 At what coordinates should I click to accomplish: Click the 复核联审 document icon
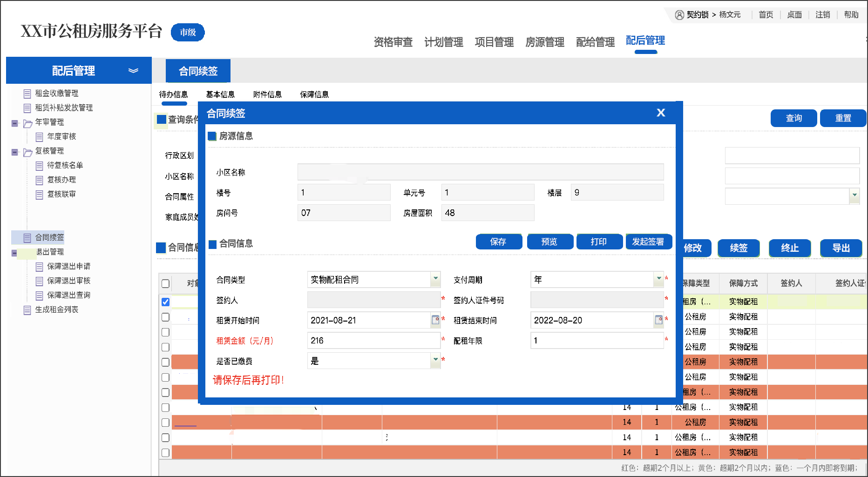point(39,195)
